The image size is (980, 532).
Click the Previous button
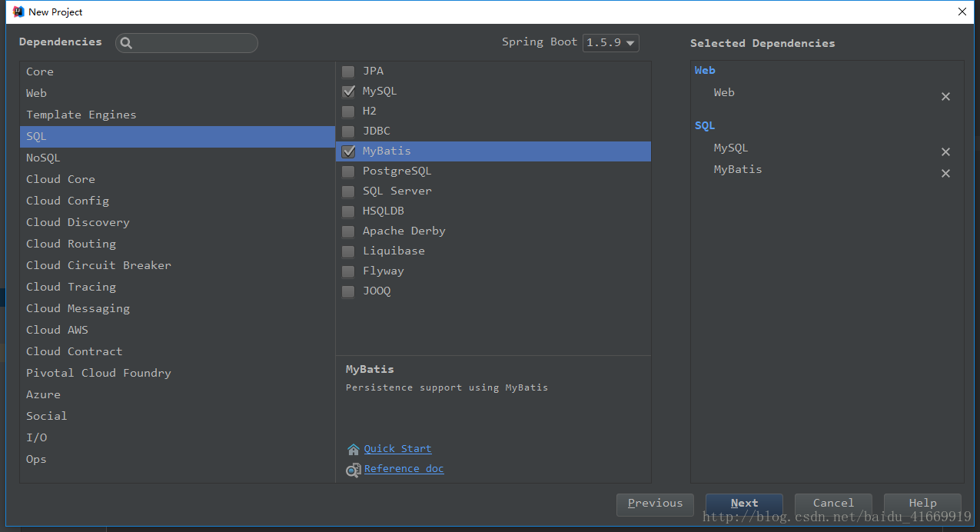[655, 504]
